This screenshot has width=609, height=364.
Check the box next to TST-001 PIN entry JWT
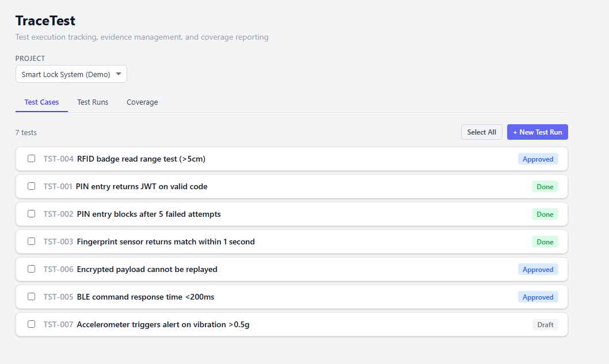click(x=32, y=186)
